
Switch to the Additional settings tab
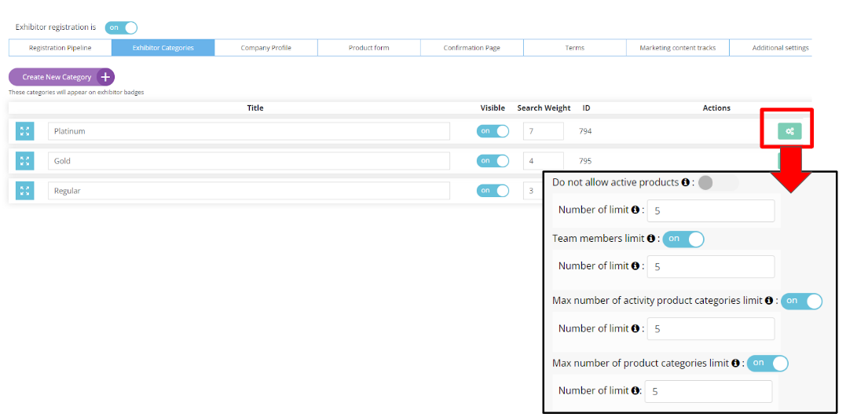[x=771, y=48]
